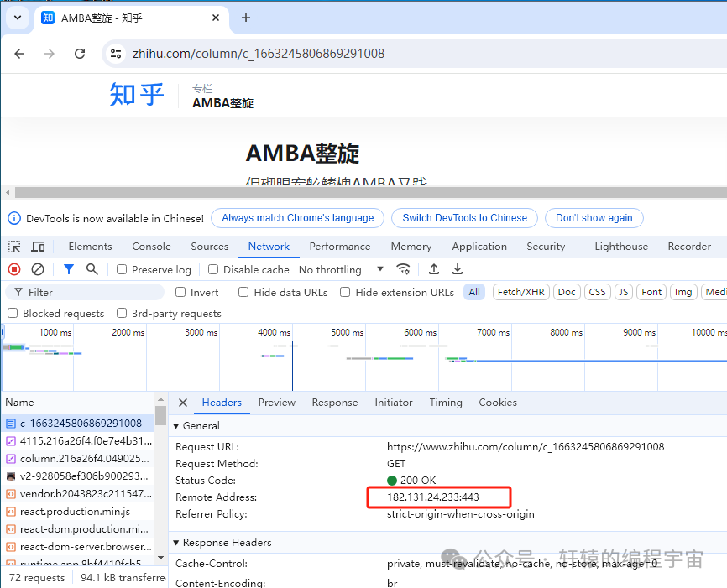Open the Sources panel tab

[x=210, y=247]
